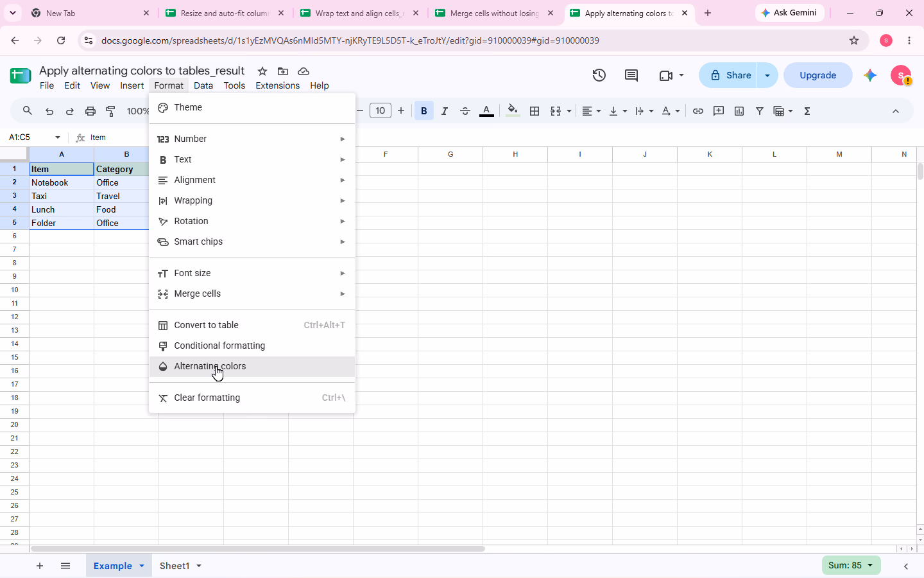Insert a chart

(x=739, y=111)
